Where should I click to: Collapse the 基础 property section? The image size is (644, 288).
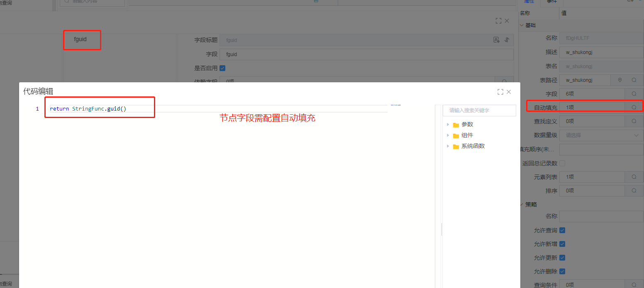click(x=522, y=25)
